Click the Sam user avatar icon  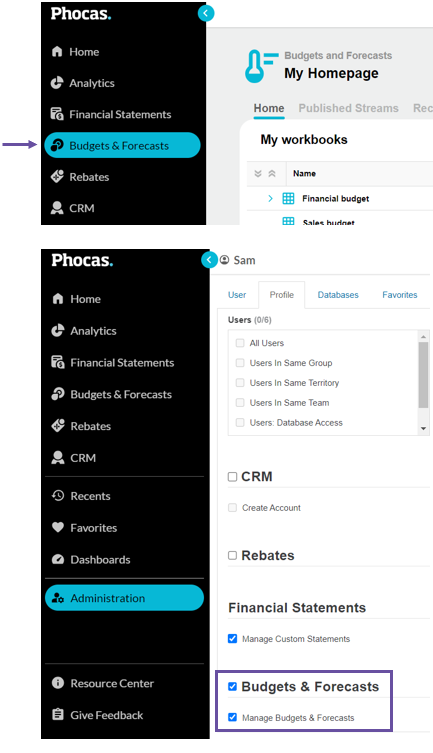(x=224, y=260)
